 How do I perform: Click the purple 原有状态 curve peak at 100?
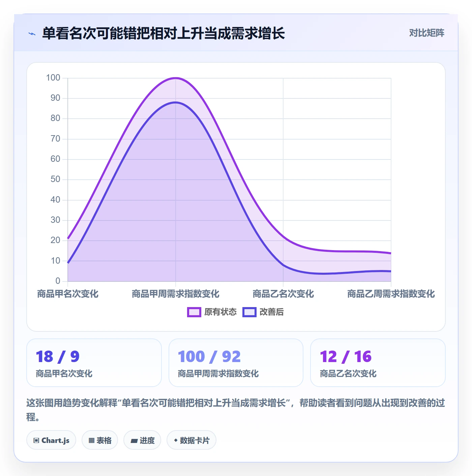(176, 78)
